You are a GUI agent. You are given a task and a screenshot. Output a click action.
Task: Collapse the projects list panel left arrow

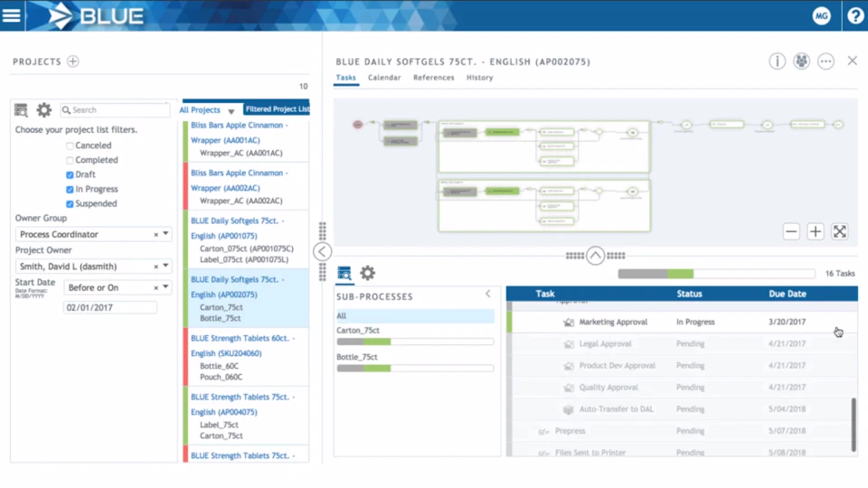coord(322,252)
